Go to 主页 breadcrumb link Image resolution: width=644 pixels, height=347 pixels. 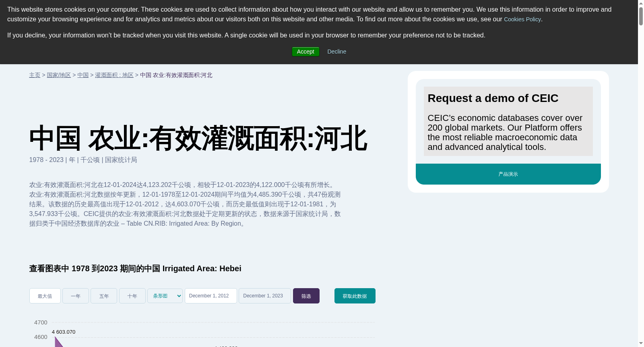click(x=35, y=75)
